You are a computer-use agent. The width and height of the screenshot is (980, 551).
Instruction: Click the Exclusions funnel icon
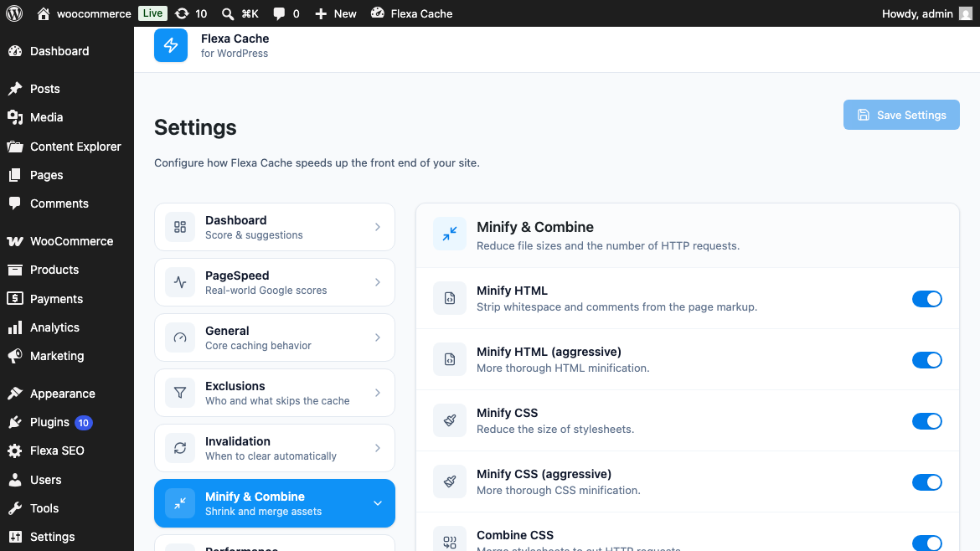[180, 393]
